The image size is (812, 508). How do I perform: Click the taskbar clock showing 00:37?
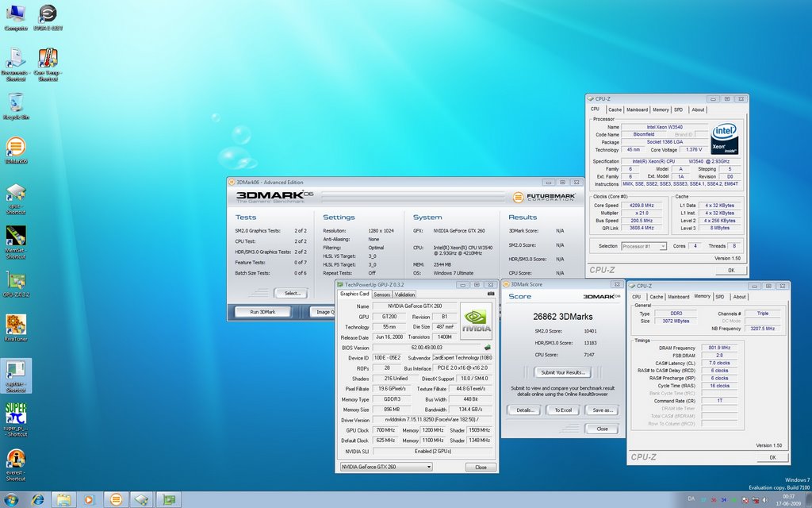[788, 500]
